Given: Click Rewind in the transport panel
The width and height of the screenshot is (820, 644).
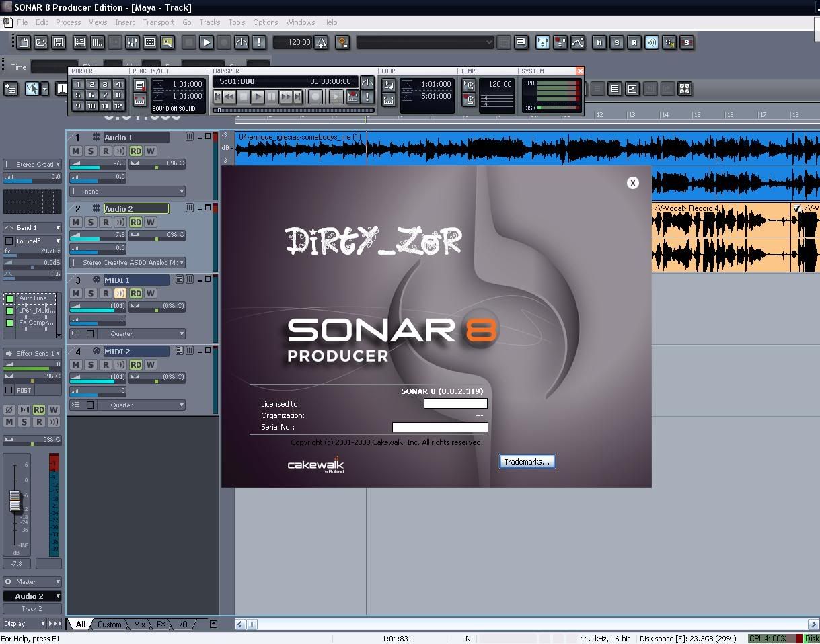Looking at the screenshot, I should click(229, 97).
